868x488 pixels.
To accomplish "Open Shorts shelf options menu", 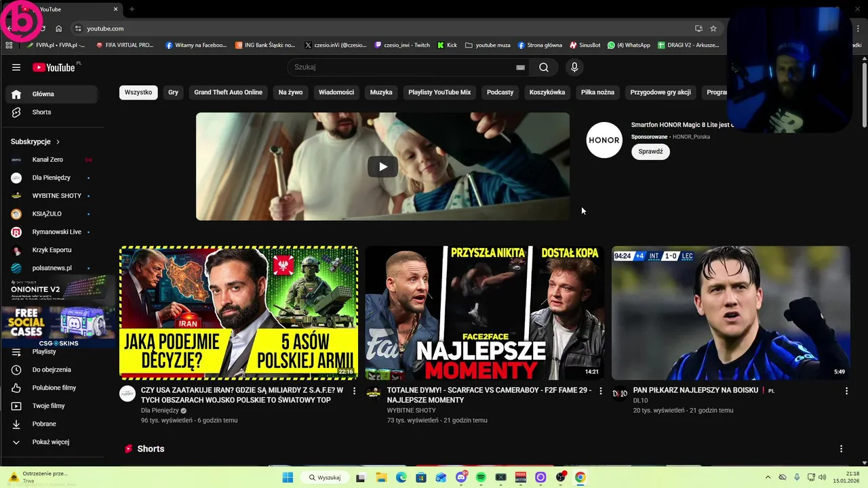I will pyautogui.click(x=841, y=449).
